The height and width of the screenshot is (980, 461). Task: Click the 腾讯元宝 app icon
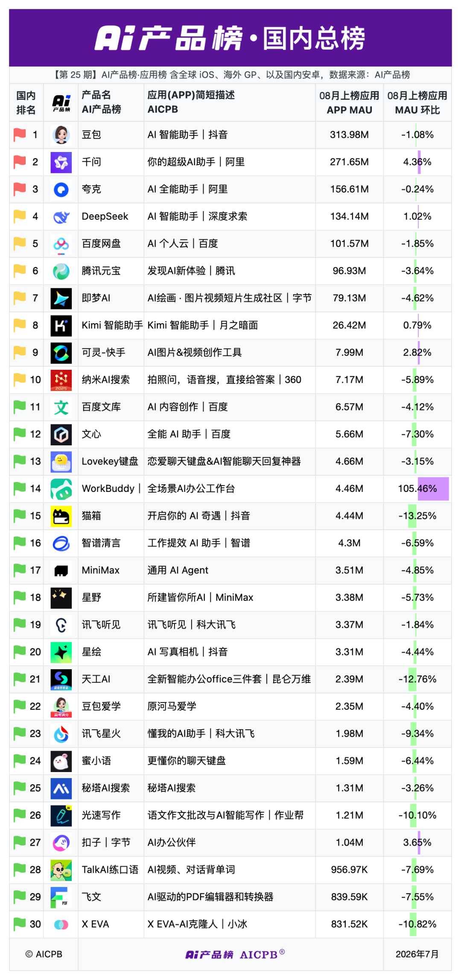click(x=61, y=271)
